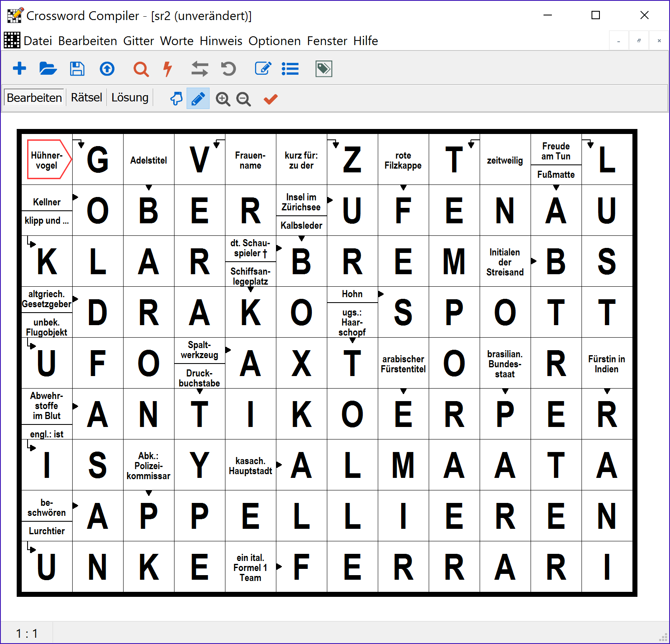The image size is (670, 644).
Task: Zoom into the grid with the plus magnifier
Action: coord(222,99)
